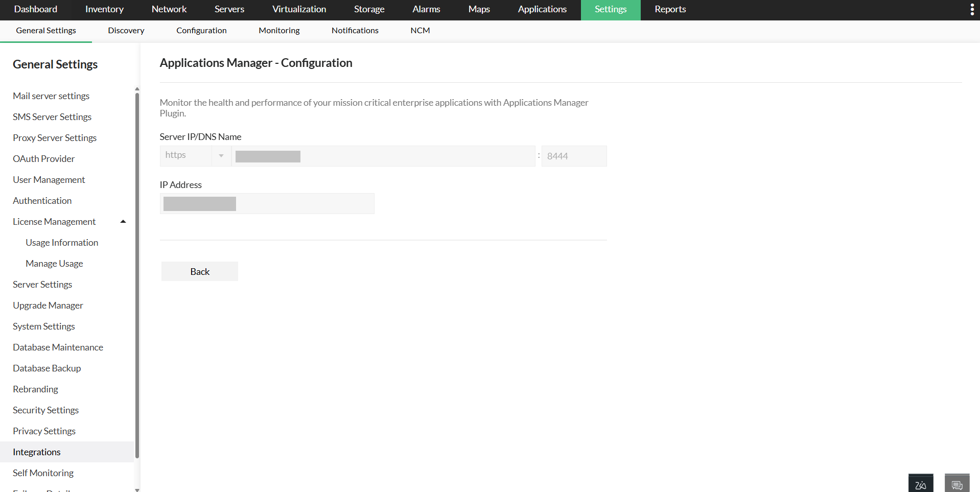Click the bottom-right edit/feedback icon
The width and height of the screenshot is (980, 492).
click(x=921, y=483)
